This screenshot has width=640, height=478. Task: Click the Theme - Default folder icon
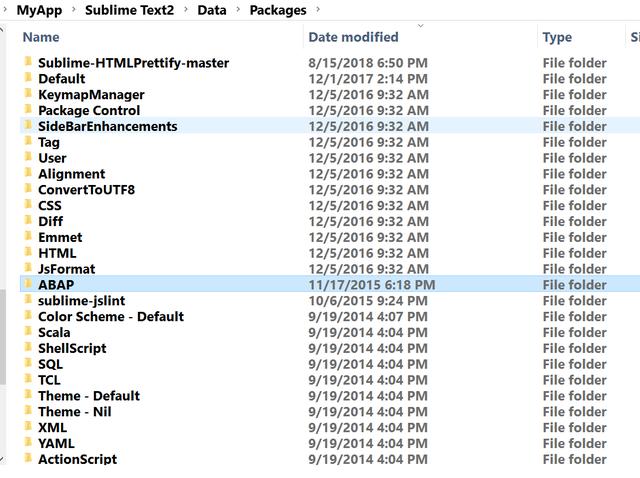tap(28, 395)
